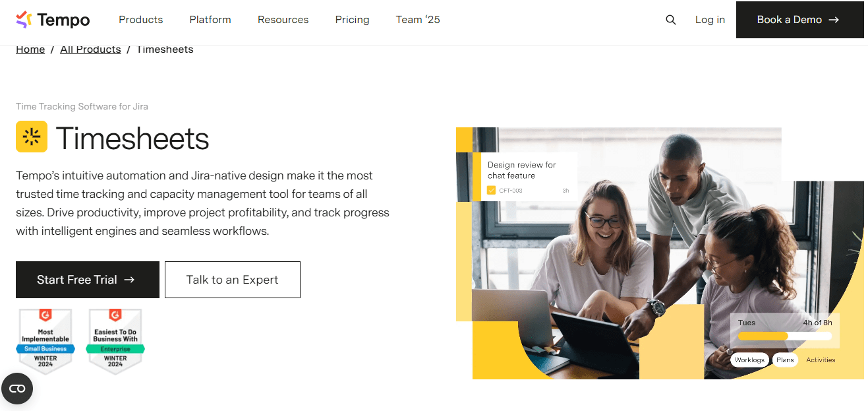This screenshot has height=411, width=868.
Task: Go to the Pricing page
Action: (352, 20)
